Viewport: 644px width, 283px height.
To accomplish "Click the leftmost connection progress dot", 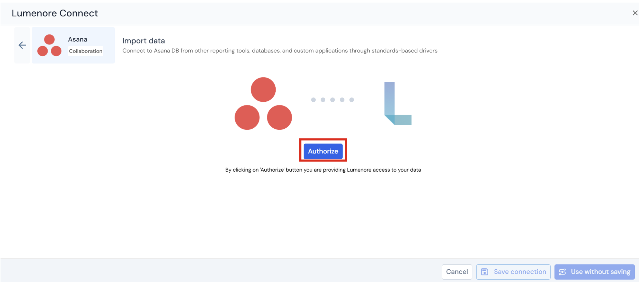I will click(x=313, y=100).
